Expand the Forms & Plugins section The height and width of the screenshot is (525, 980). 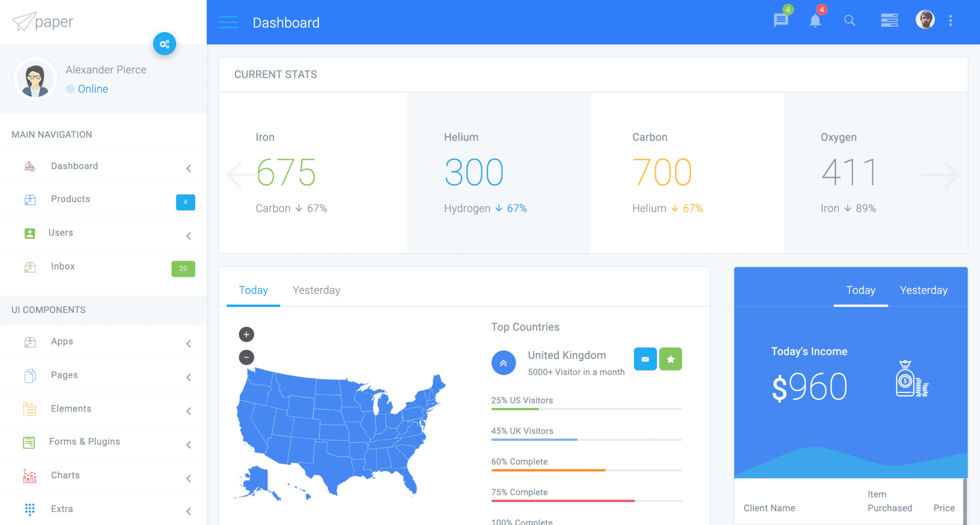[x=189, y=444]
